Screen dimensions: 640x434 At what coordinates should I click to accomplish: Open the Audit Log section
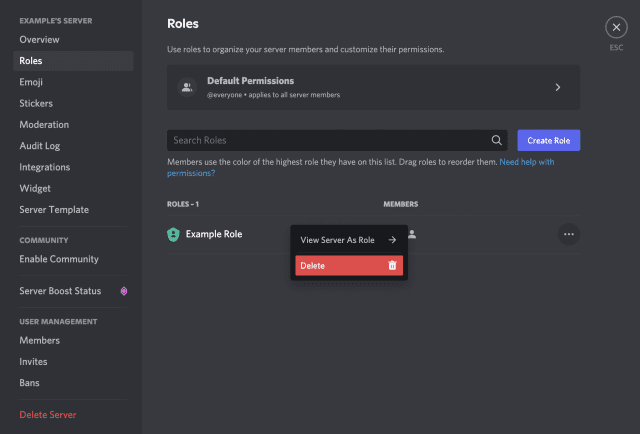pos(40,146)
